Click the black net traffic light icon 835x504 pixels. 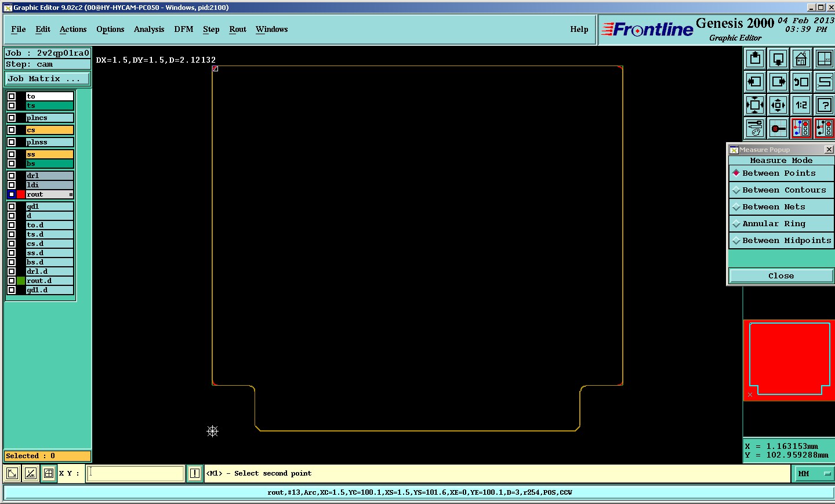click(x=824, y=128)
